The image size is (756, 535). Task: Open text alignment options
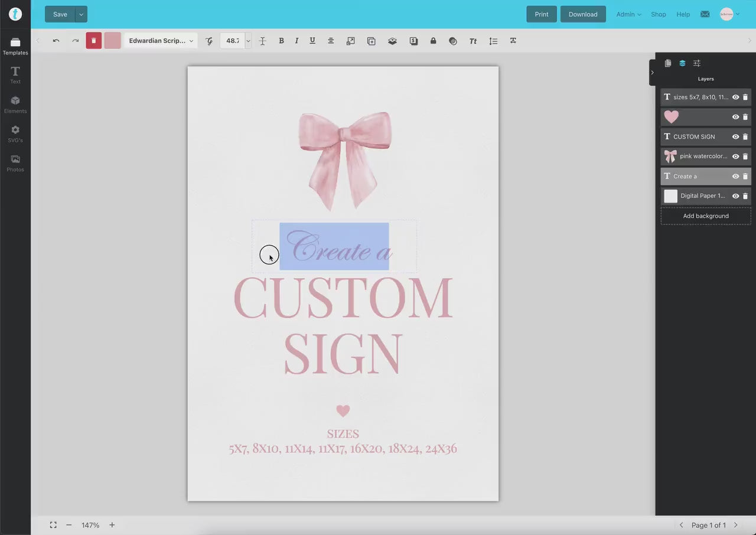[x=331, y=41]
